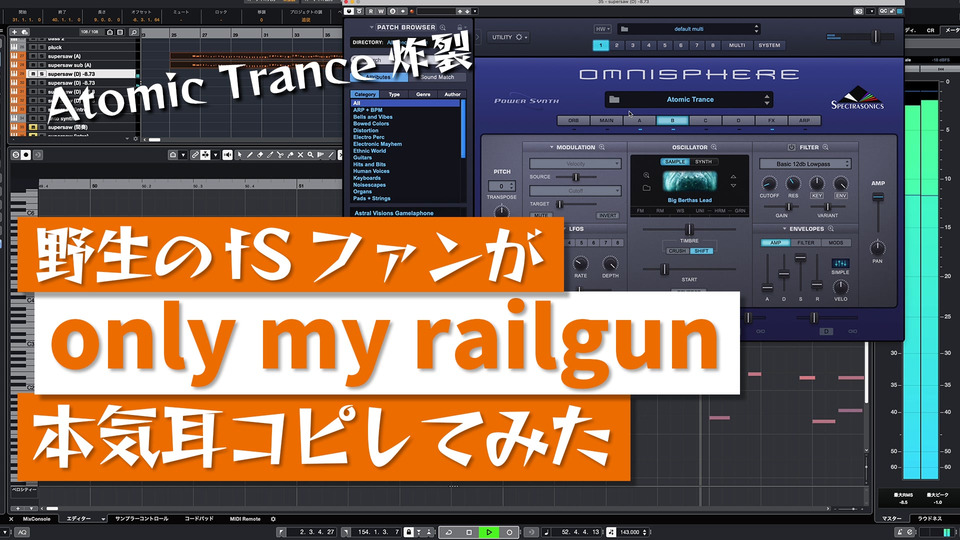Open the Omnisphere ORB tab
960x540 pixels.
[573, 121]
